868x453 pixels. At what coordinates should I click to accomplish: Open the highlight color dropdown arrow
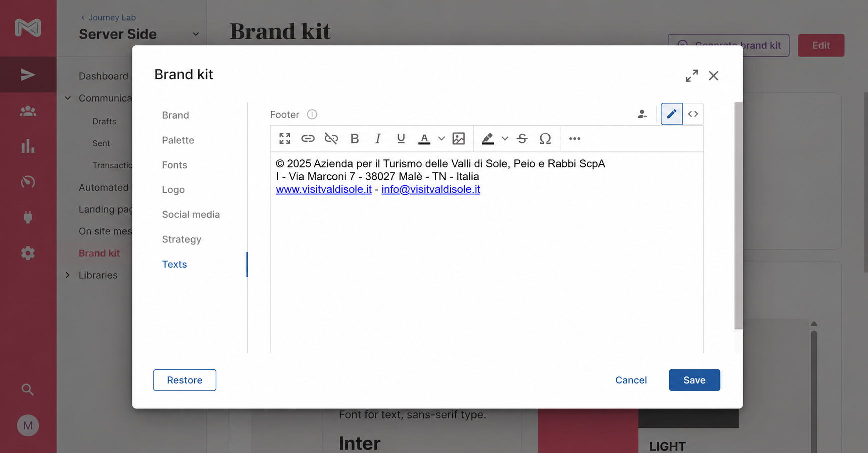(505, 139)
